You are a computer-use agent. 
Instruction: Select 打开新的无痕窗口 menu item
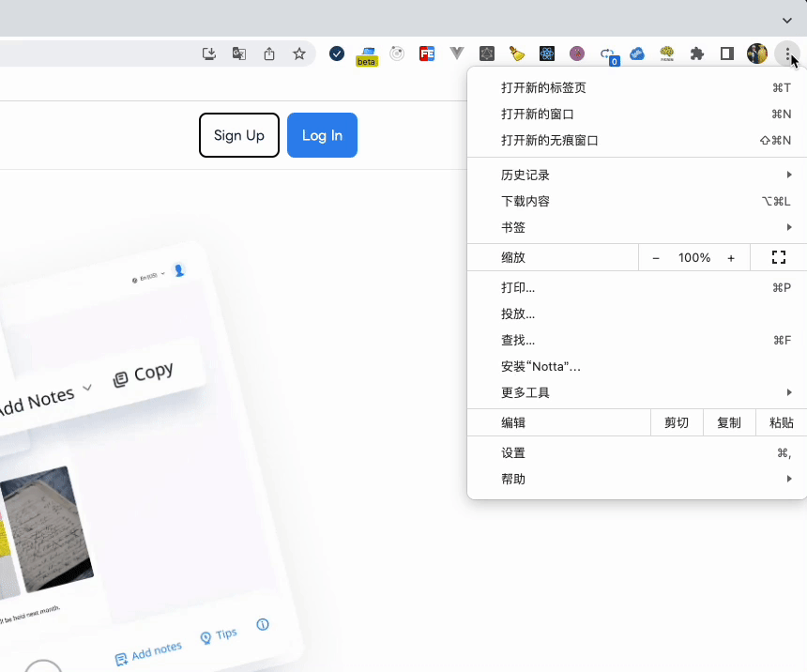[x=637, y=141]
